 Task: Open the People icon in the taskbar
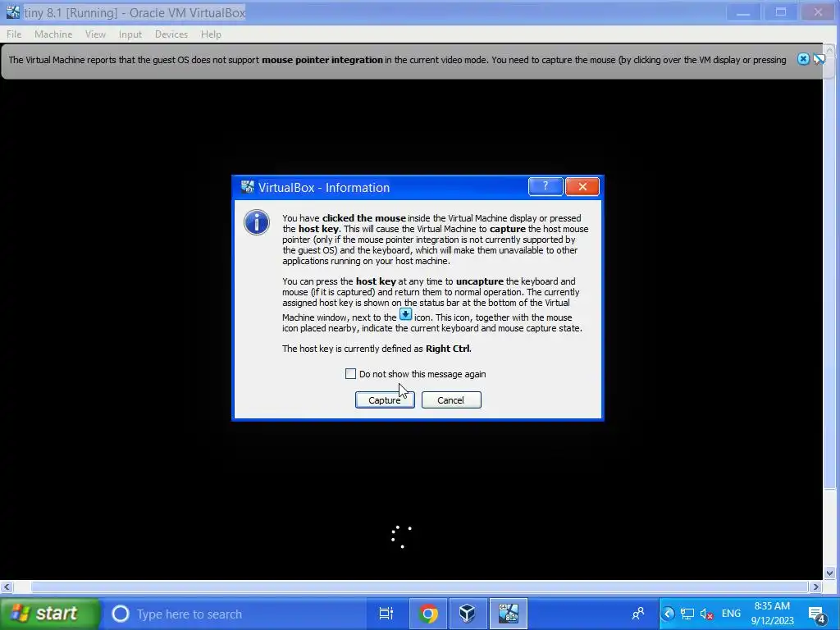click(x=638, y=614)
